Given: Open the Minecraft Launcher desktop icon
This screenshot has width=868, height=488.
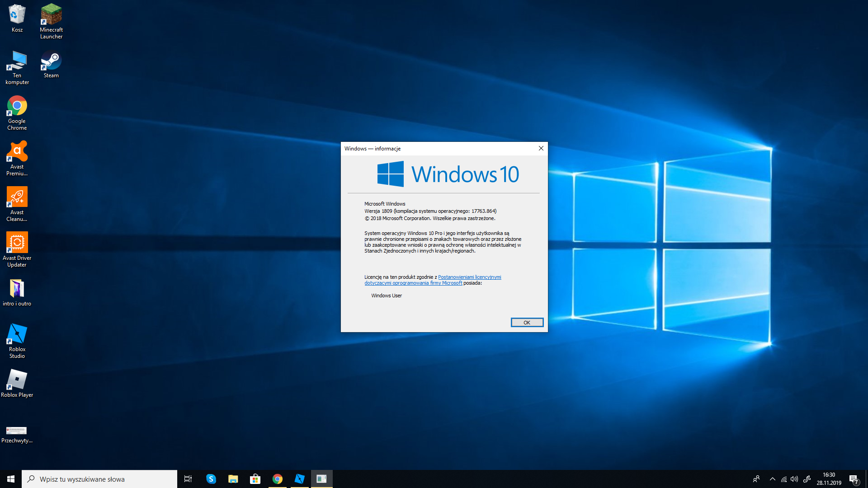Looking at the screenshot, I should pos(51,21).
